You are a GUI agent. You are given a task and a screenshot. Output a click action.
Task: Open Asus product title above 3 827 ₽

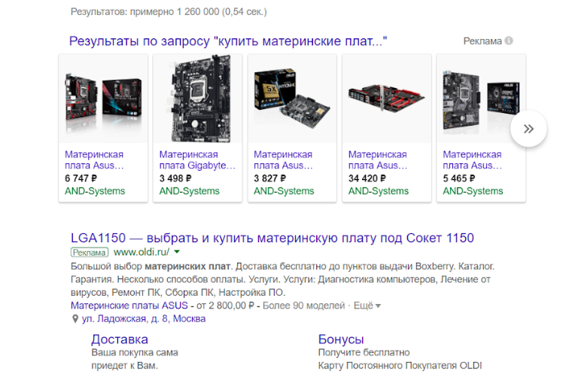point(284,160)
